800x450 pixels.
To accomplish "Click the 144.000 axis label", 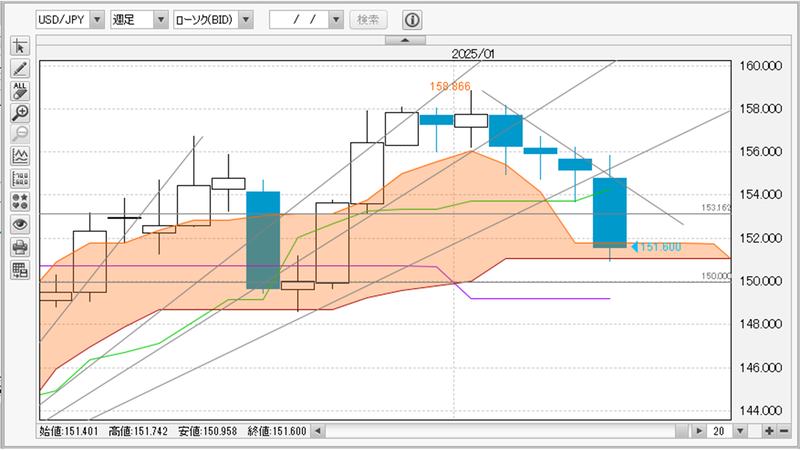I will [x=761, y=411].
